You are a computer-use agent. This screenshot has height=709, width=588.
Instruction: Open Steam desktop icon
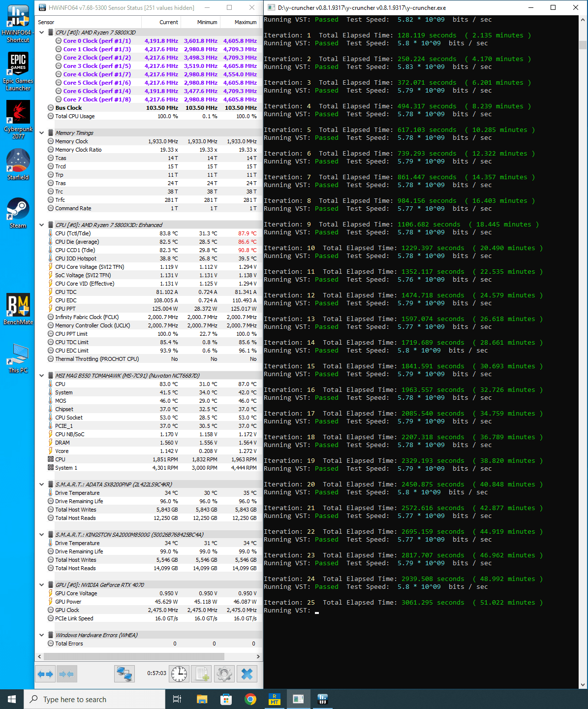coord(18,213)
